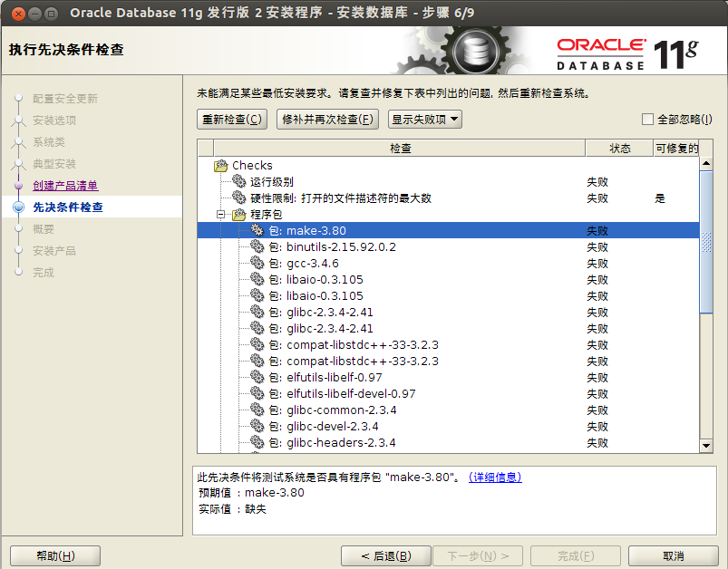Image resolution: width=728 pixels, height=569 pixels.
Task: Toggle the 全部忽略 checkbox
Action: pyautogui.click(x=647, y=120)
